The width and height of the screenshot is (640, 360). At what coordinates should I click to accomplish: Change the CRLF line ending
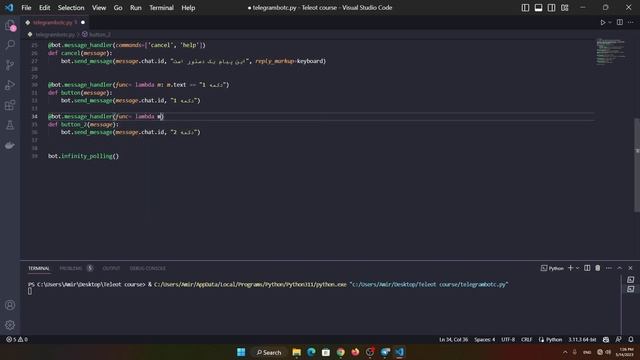527,340
